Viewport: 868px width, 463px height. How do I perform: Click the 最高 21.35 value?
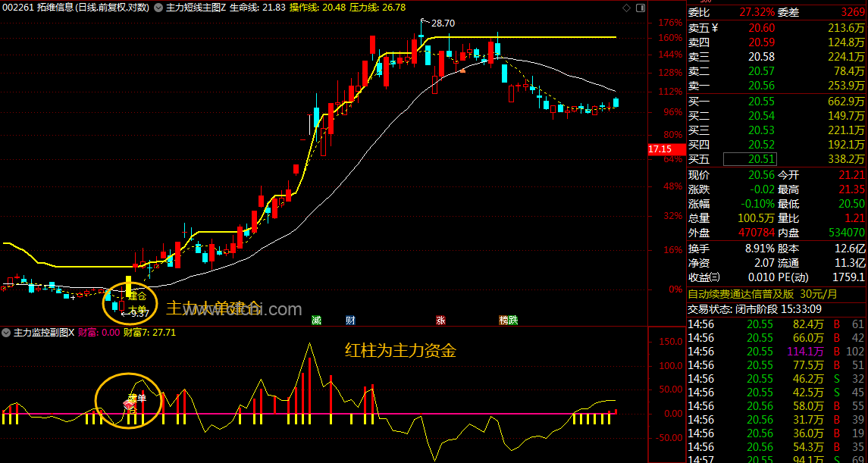pos(852,189)
